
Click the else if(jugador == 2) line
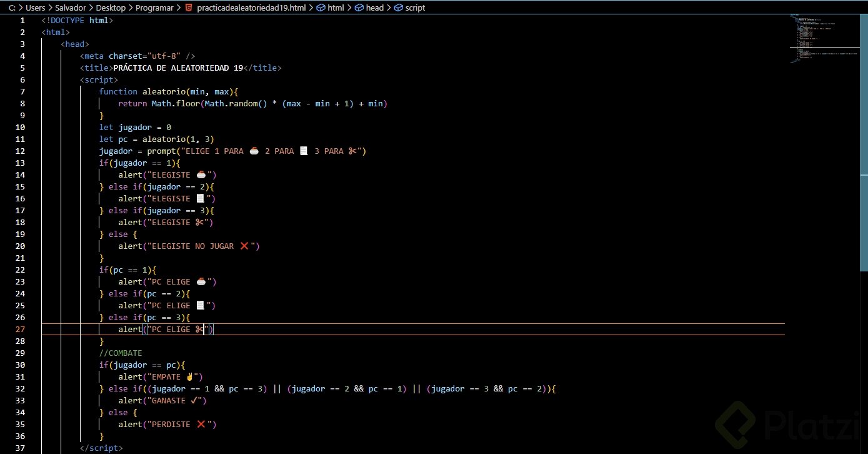click(156, 186)
